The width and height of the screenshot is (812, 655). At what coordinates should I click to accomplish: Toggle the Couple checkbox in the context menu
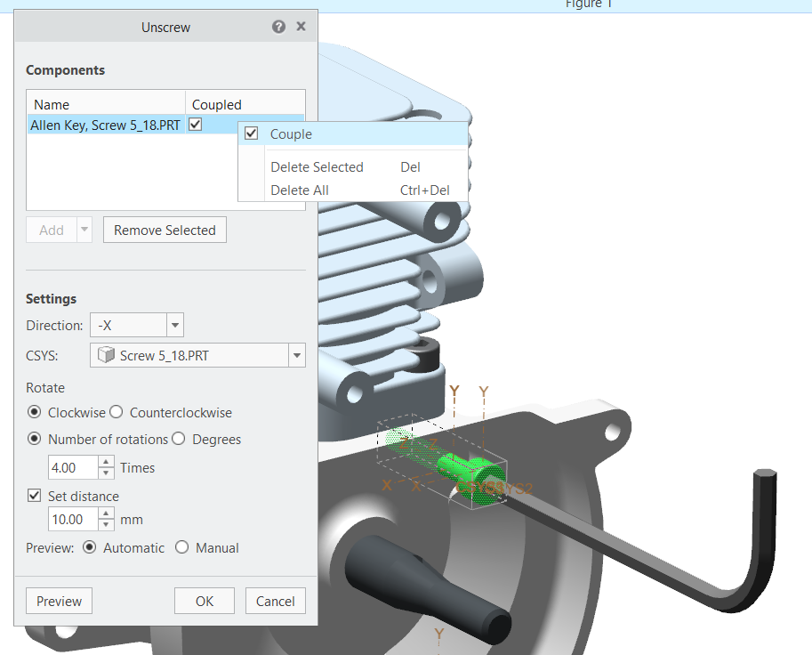pos(252,133)
